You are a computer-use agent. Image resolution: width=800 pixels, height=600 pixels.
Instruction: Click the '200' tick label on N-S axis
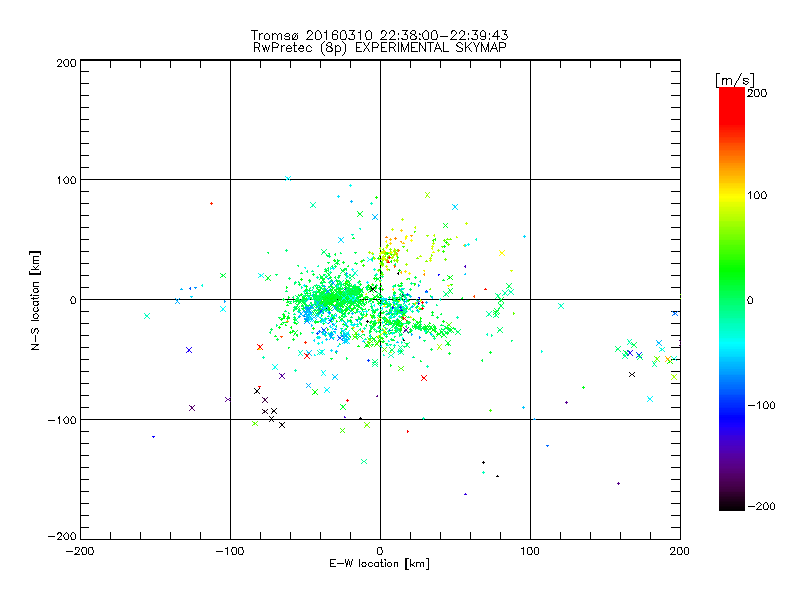[66, 64]
